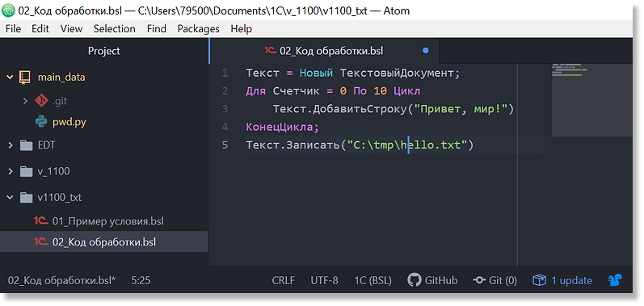Select the EDT folder label
This screenshot has height=306, width=644.
tap(46, 145)
